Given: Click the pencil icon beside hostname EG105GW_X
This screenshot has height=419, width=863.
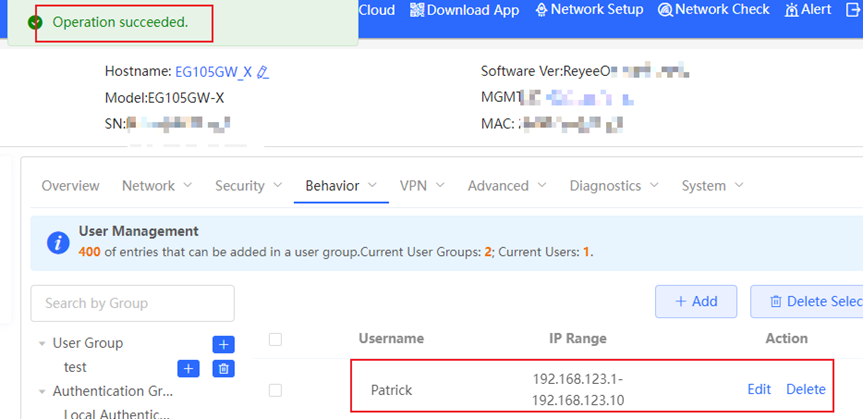Looking at the screenshot, I should pyautogui.click(x=263, y=72).
